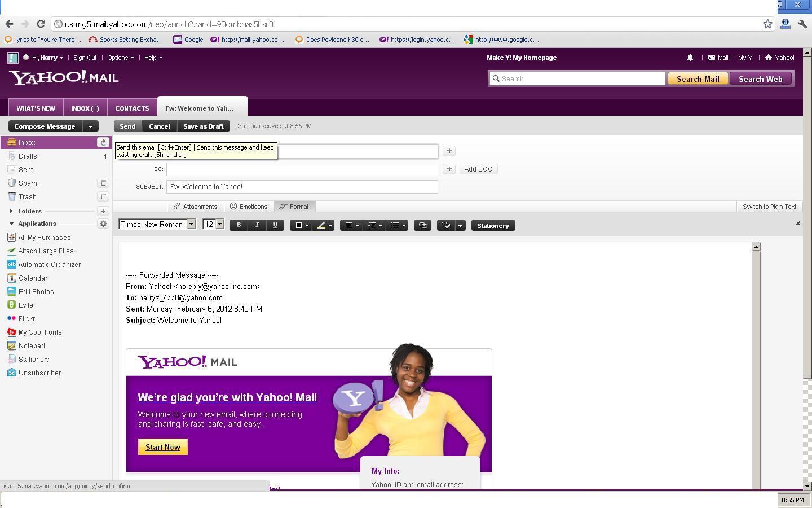Toggle underline text formatting
This screenshot has width=812, height=508.
tap(275, 225)
